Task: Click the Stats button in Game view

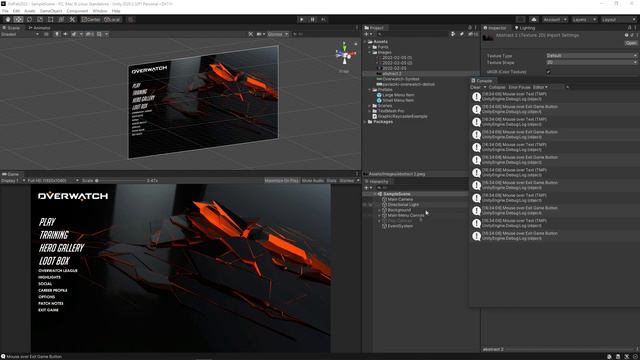Action: 331,180
